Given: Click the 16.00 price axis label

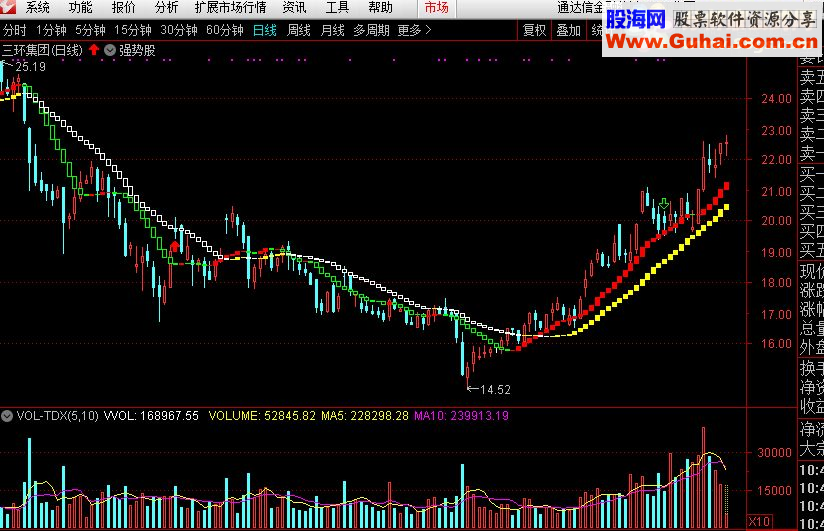Looking at the screenshot, I should 776,343.
